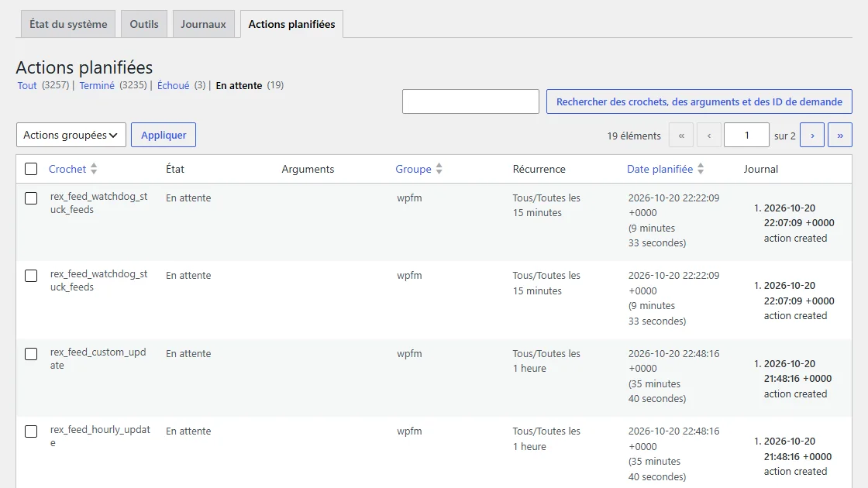Open the Journaux tab
The image size is (868, 488).
[x=203, y=24]
